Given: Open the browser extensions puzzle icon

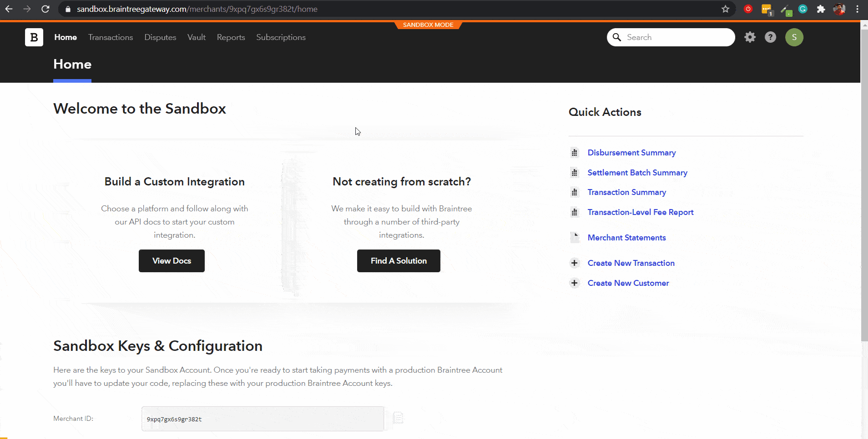Looking at the screenshot, I should [x=821, y=9].
